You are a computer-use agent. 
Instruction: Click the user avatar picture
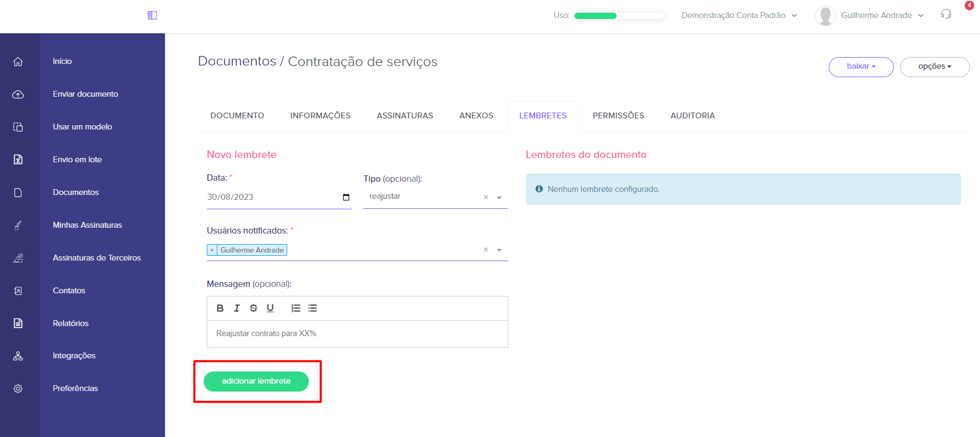[825, 15]
